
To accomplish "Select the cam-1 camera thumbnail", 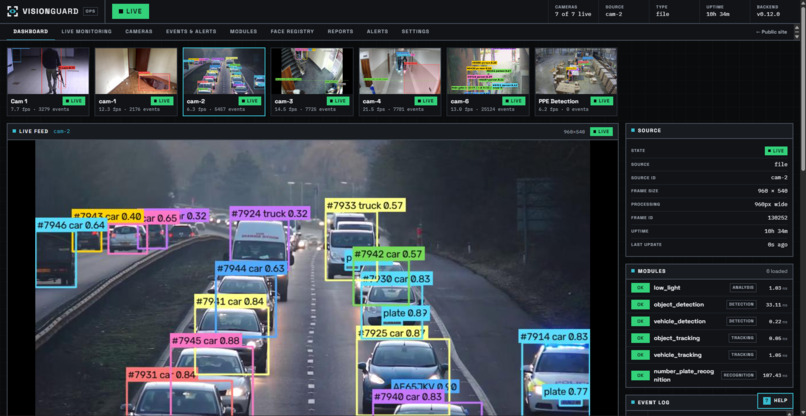I will (136, 82).
